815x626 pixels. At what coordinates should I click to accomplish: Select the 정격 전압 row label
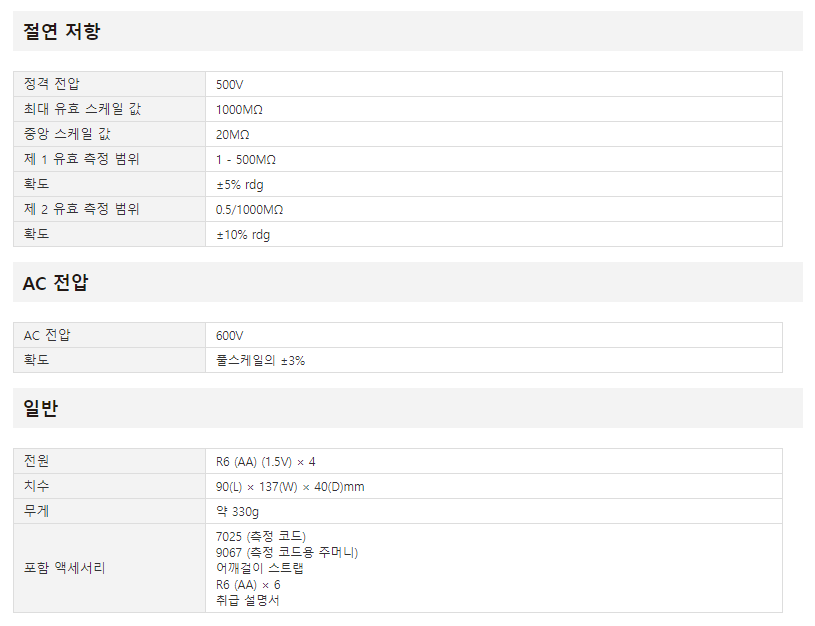pyautogui.click(x=51, y=84)
